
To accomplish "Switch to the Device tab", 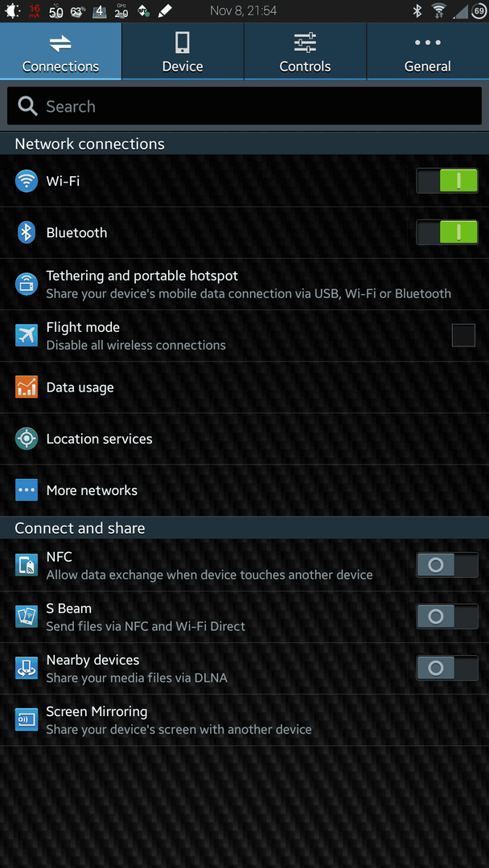I will pos(183,51).
